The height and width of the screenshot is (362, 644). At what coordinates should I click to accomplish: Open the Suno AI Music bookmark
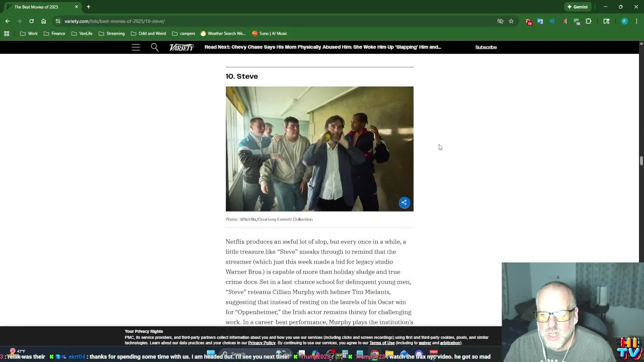270,33
